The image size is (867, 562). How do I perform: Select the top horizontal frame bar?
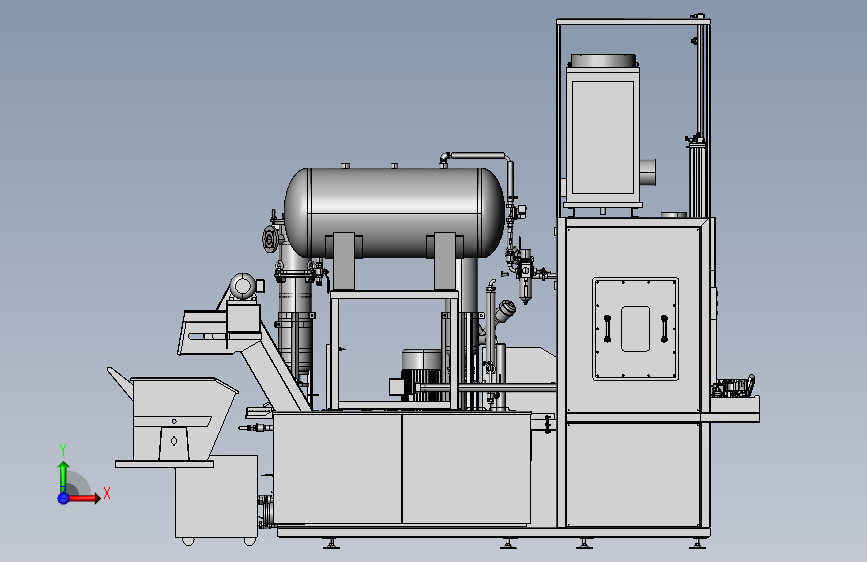point(633,22)
